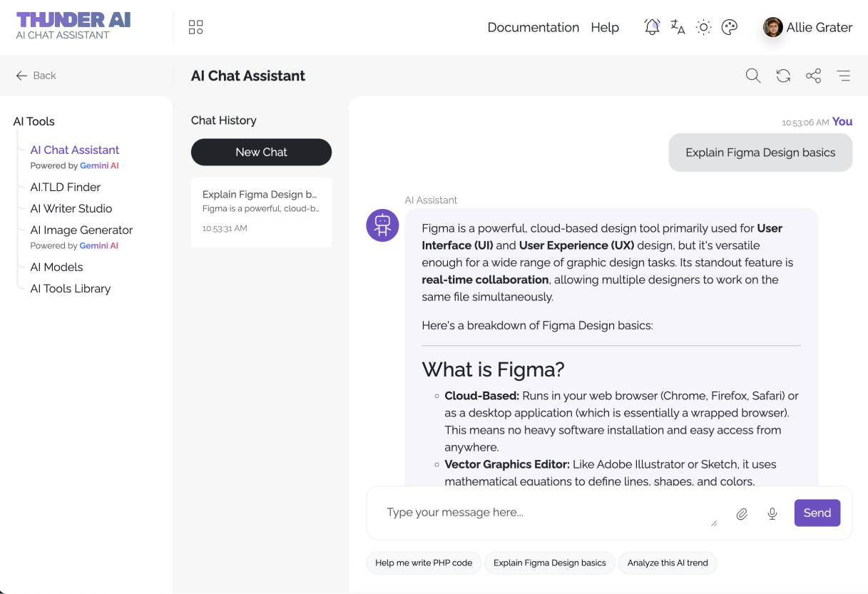
Task: Select AI Image Generator in sidebar
Action: pyautogui.click(x=81, y=230)
